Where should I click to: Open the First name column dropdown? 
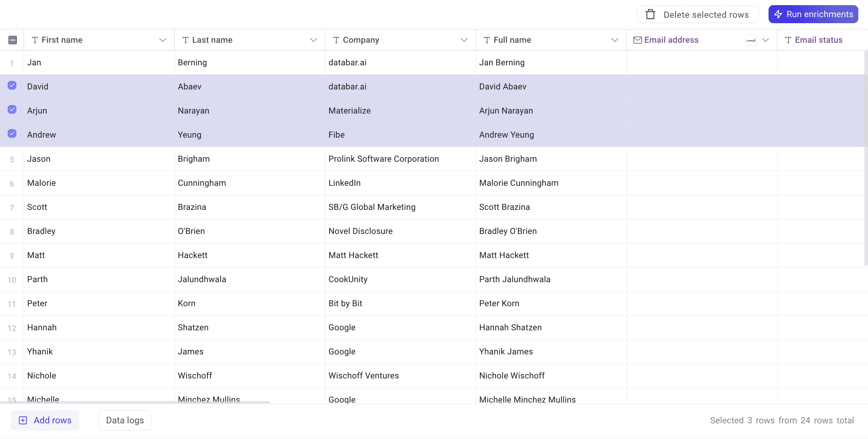point(163,40)
